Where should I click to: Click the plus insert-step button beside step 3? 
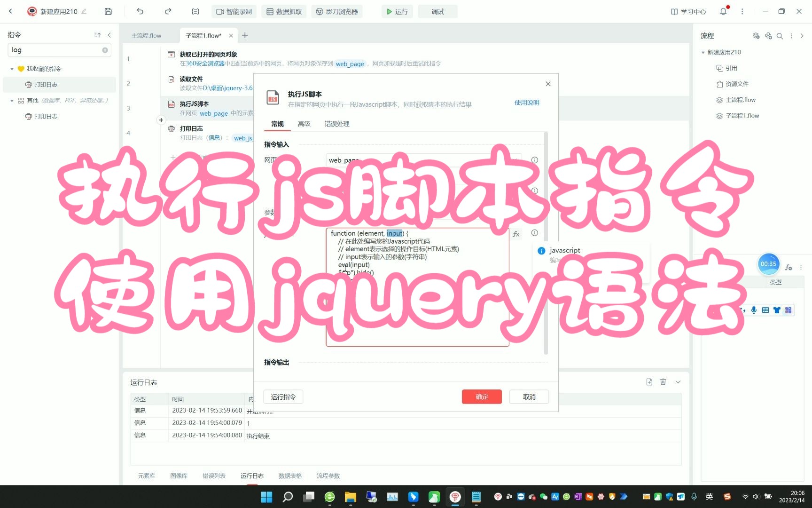[x=161, y=120]
